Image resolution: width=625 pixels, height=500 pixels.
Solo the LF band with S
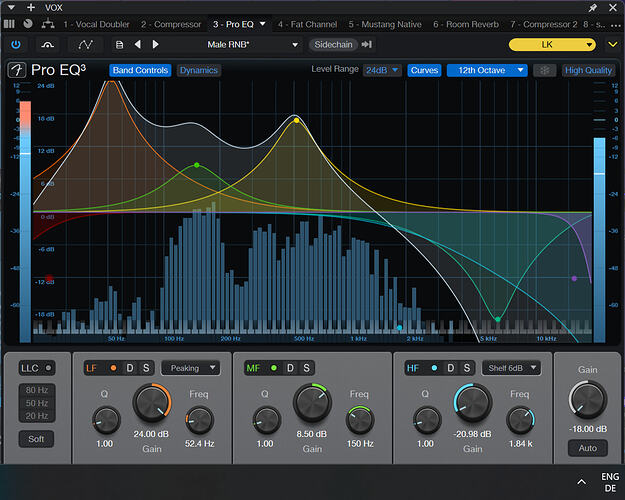[x=146, y=368]
